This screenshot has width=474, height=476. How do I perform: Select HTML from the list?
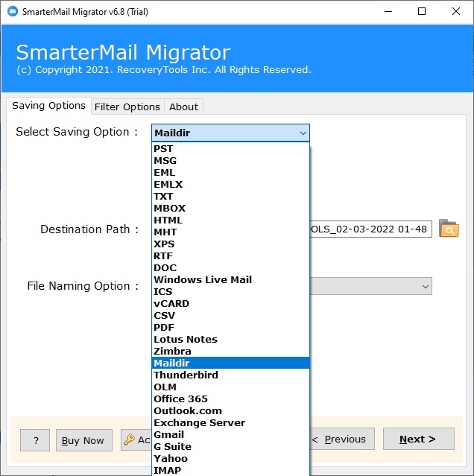tap(230, 220)
